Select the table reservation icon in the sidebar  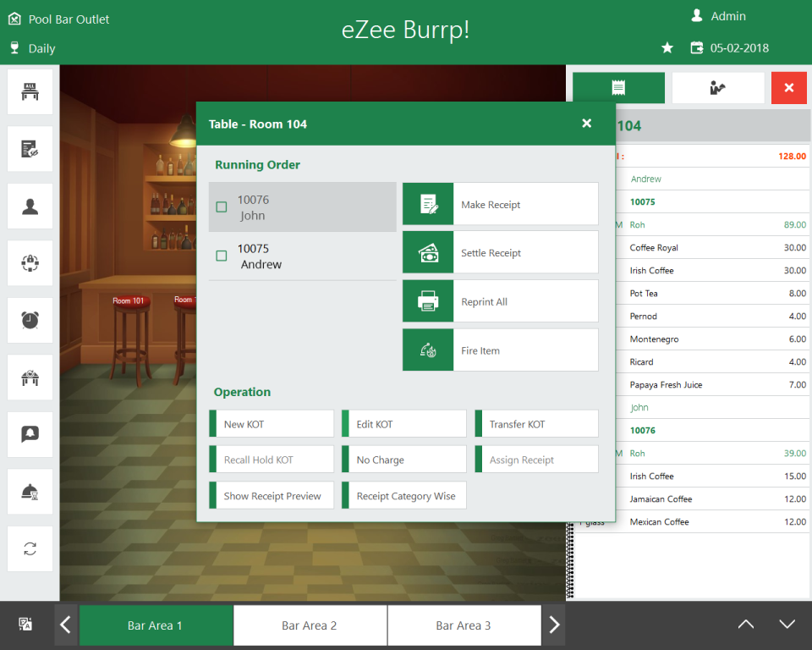point(30,377)
